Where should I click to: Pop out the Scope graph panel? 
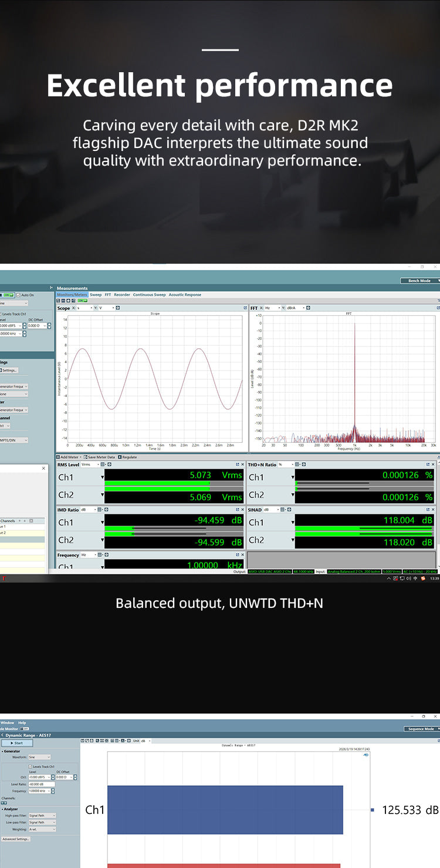coord(245,308)
